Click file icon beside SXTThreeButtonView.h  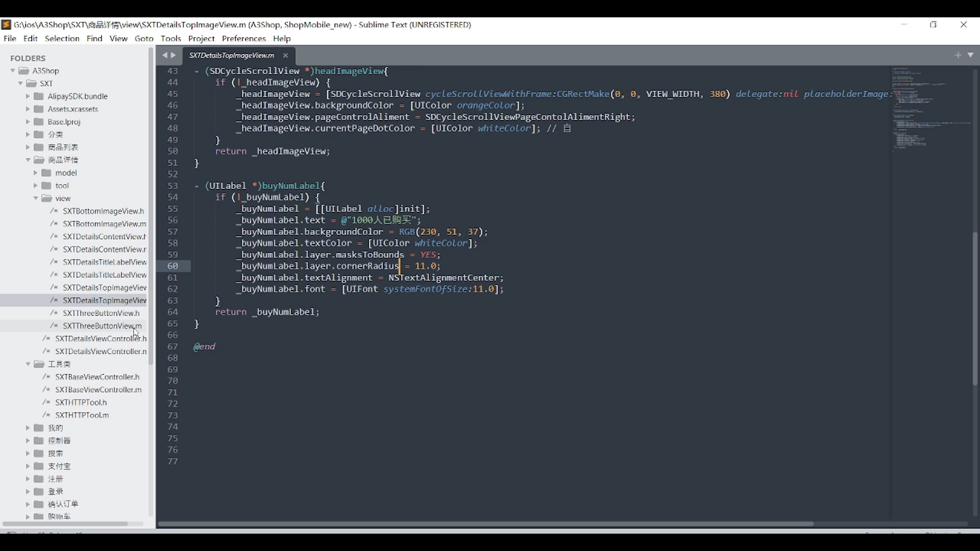tap(54, 313)
